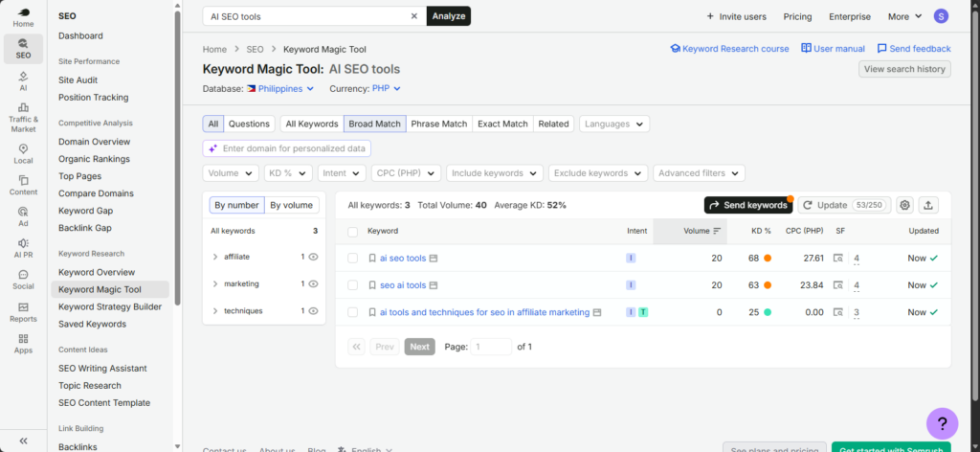Screen dimensions: 980x452
Task: Select the Related tab
Action: pyautogui.click(x=554, y=124)
